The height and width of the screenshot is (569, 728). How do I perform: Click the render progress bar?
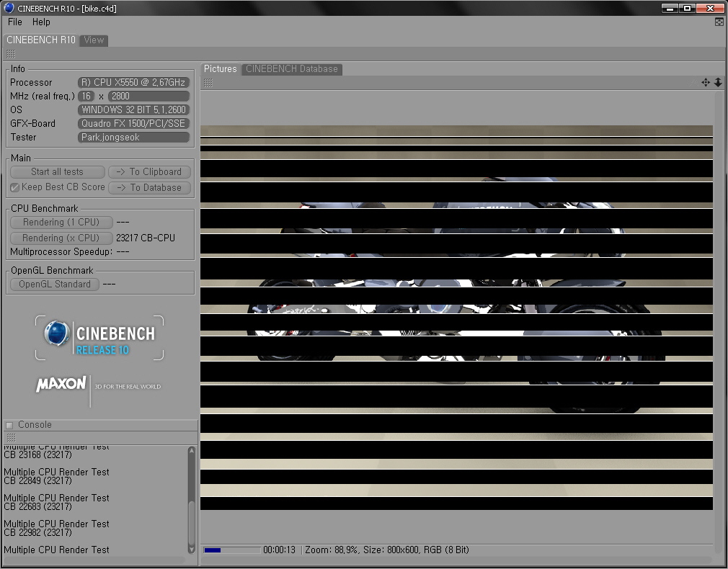point(231,550)
